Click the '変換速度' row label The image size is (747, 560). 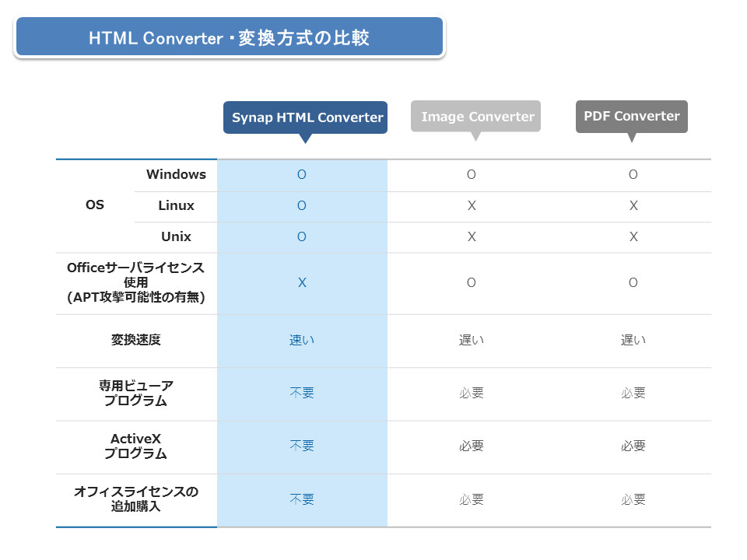(135, 340)
